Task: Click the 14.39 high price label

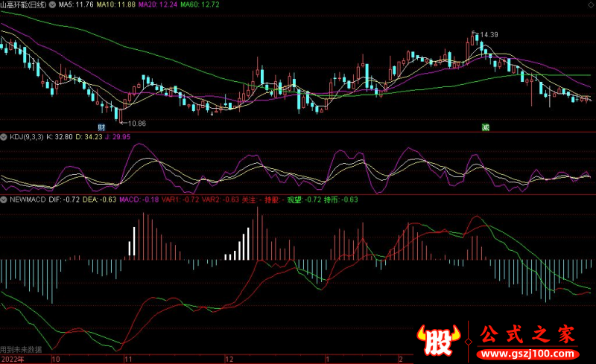Action: click(x=488, y=35)
